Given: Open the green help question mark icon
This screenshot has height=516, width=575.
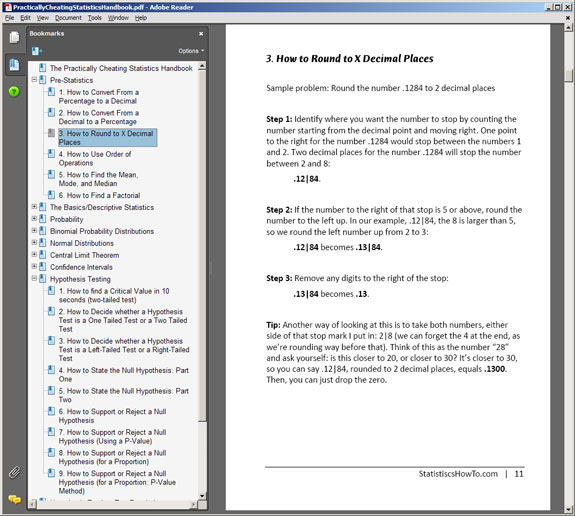Looking at the screenshot, I should click(x=14, y=91).
